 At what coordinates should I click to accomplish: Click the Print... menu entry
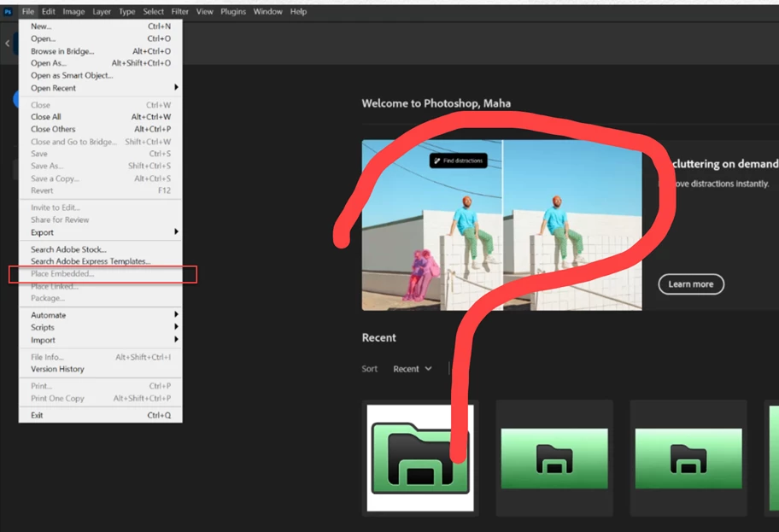click(100, 386)
